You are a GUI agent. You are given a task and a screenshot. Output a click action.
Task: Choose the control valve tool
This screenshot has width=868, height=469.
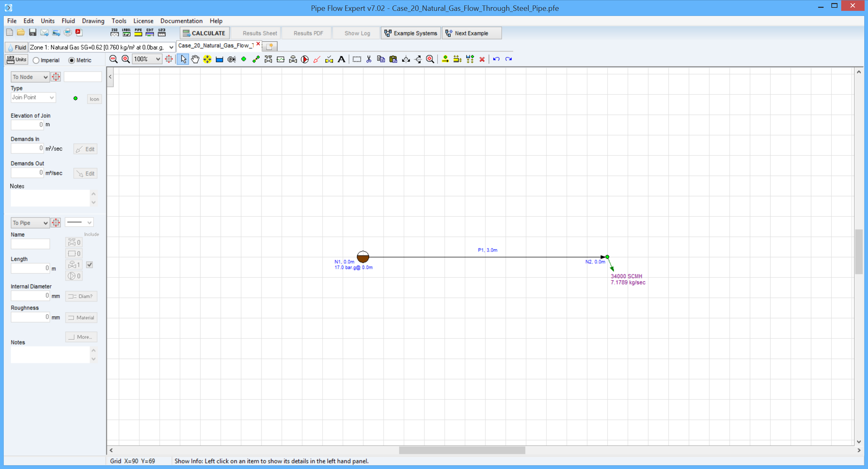coord(293,59)
